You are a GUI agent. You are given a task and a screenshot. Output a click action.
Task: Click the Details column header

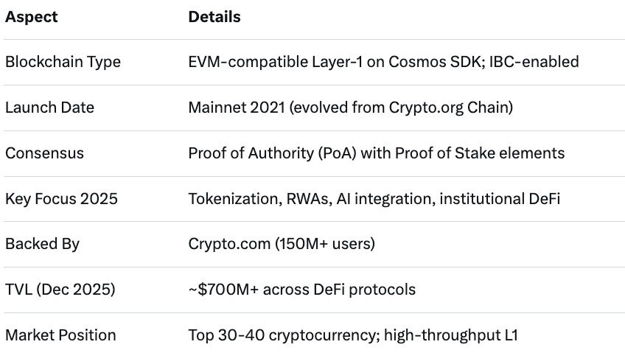[x=214, y=17]
